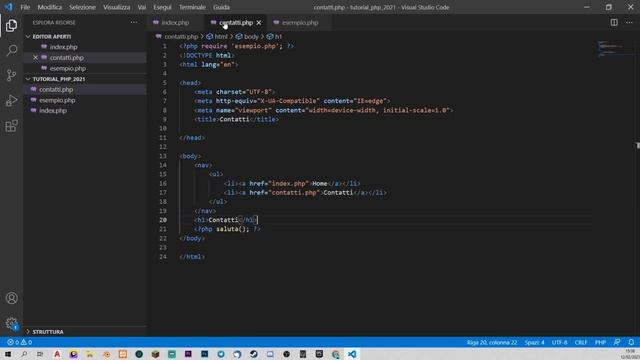
Task: Click the title Contatti text on line 9
Action: click(x=234, y=119)
